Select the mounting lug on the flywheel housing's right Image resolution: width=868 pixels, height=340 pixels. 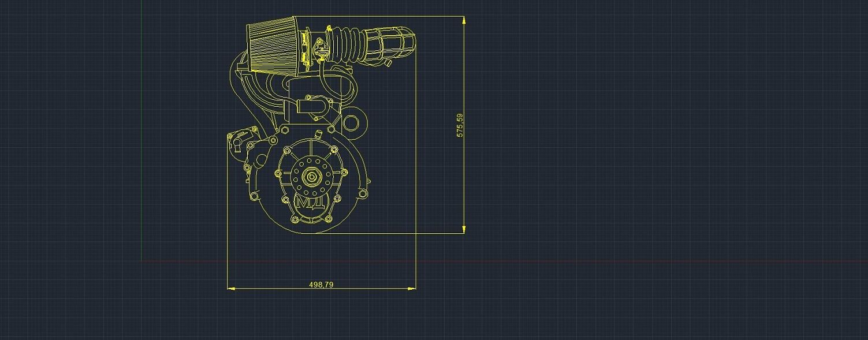tap(364, 191)
